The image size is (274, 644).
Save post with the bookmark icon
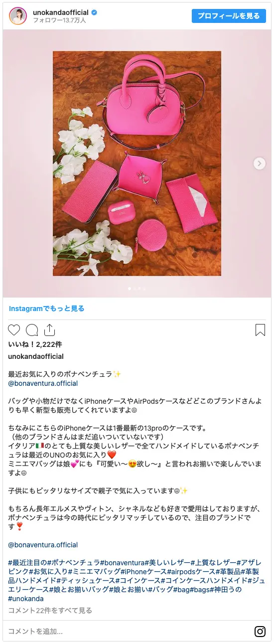click(260, 330)
